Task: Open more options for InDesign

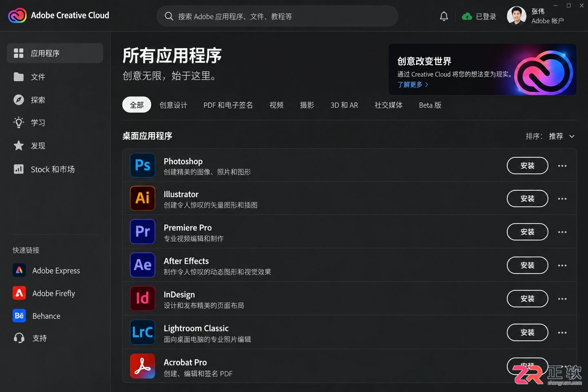Action: [562, 299]
